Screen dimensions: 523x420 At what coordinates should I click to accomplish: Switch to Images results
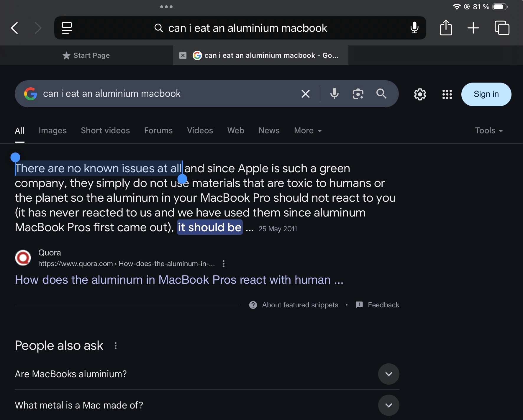click(x=53, y=131)
